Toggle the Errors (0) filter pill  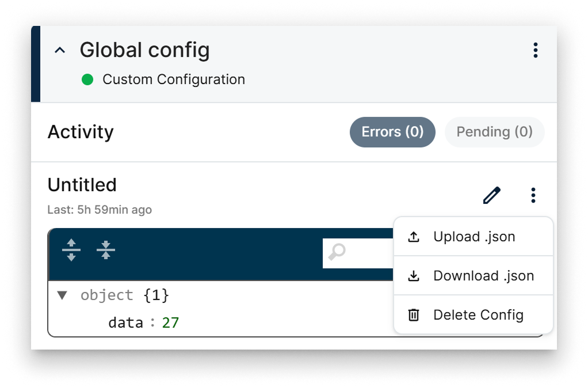[x=392, y=132]
